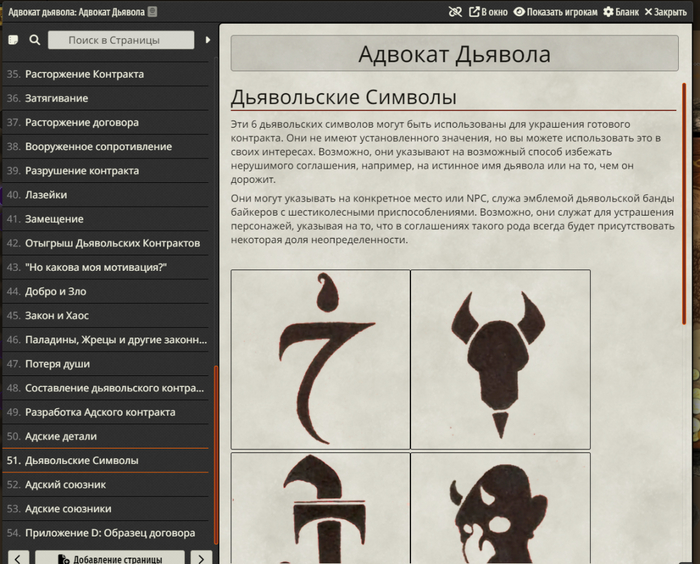Toggle page view mode icon in sidebar
The height and width of the screenshot is (564, 700).
[x=14, y=41]
